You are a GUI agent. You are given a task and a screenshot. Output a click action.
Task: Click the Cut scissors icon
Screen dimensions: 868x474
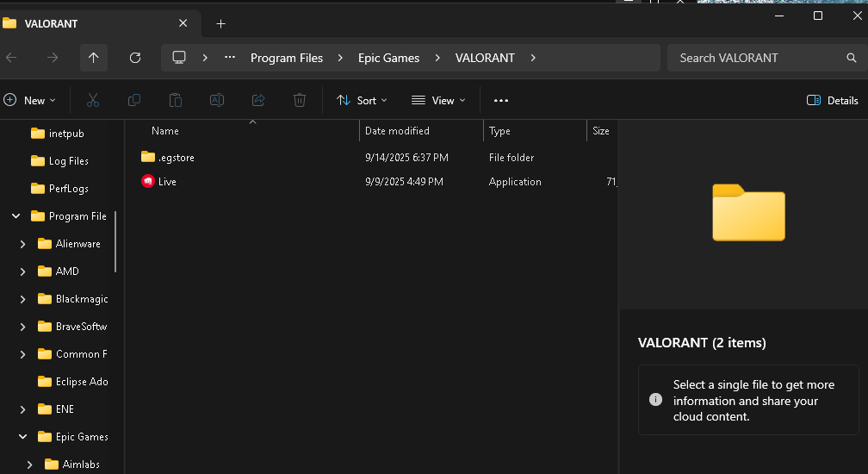(x=93, y=100)
